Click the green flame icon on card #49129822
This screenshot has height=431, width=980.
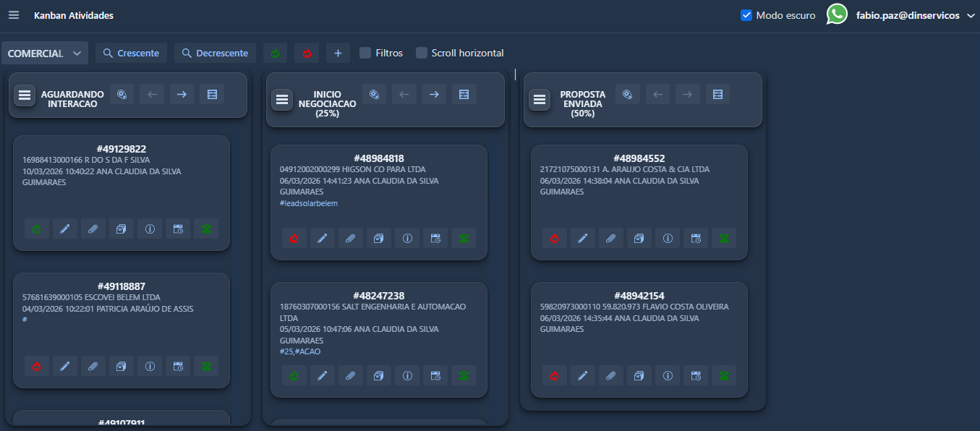(x=37, y=229)
